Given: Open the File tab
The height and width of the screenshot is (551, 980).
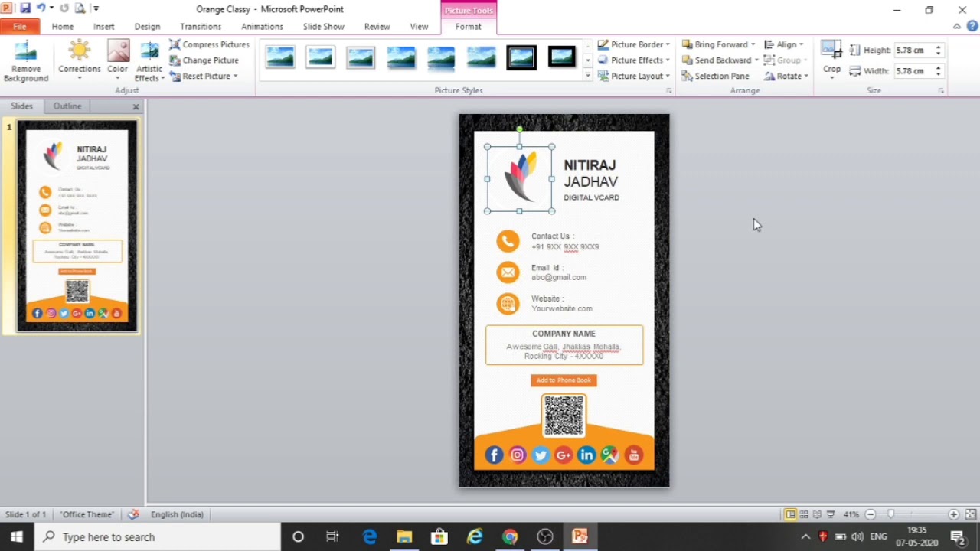Looking at the screenshot, I should pyautogui.click(x=19, y=26).
